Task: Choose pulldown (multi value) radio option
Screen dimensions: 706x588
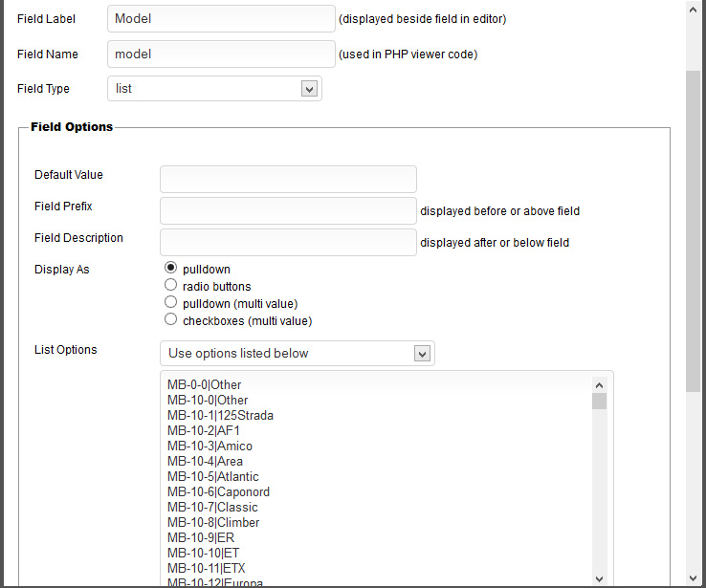Action: click(x=171, y=302)
